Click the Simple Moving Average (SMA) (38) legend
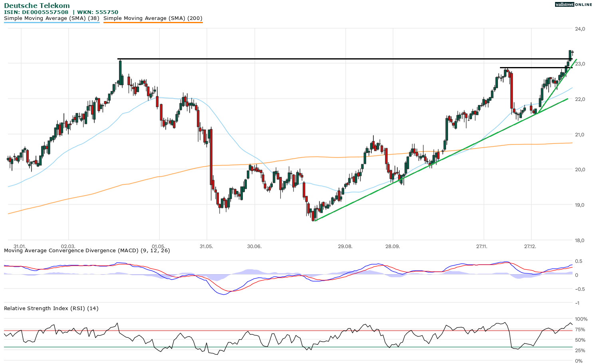Screen dimensions: 595x364 52,18
